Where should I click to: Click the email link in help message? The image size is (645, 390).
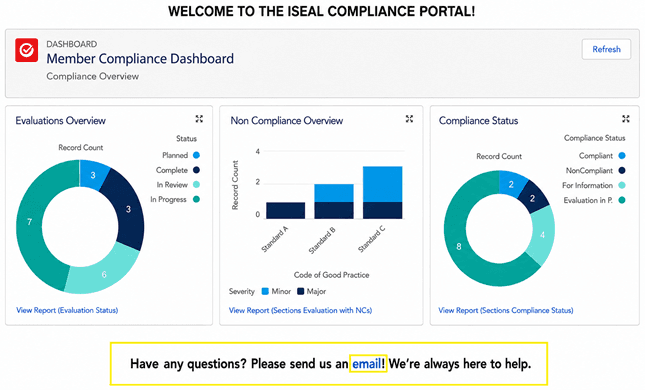pos(367,364)
